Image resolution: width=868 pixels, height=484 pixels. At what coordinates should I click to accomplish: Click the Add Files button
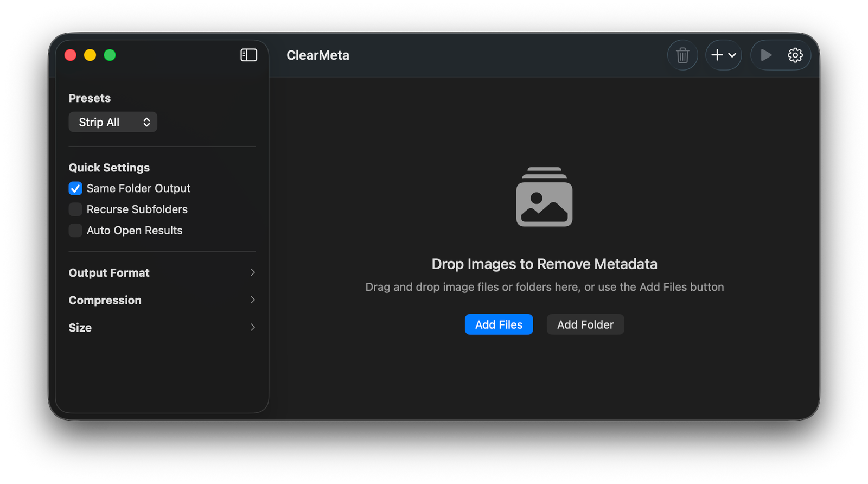pyautogui.click(x=499, y=324)
